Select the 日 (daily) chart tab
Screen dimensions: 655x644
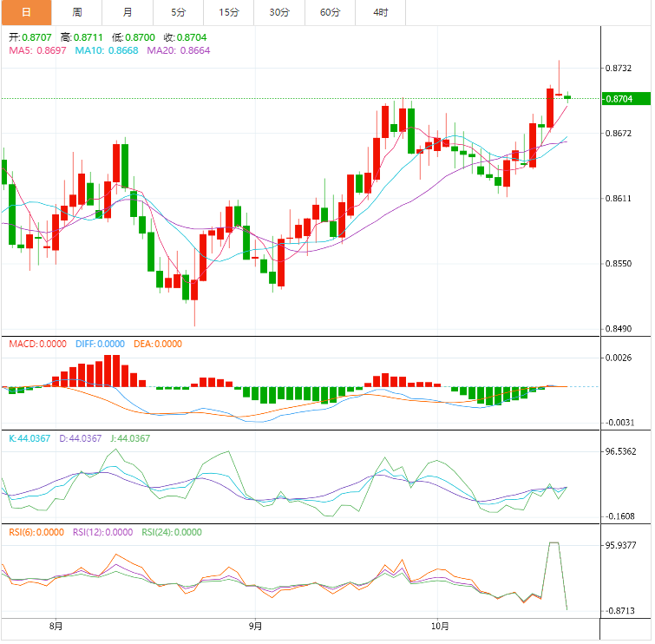pos(26,12)
